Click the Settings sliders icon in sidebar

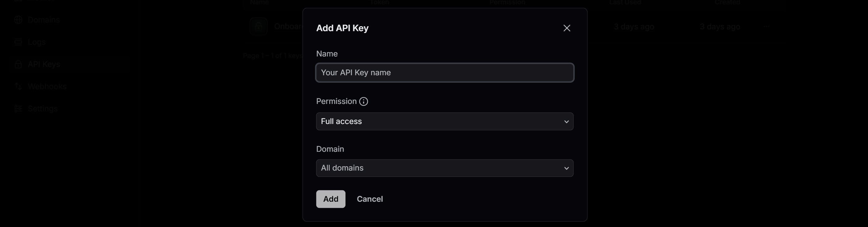tap(18, 109)
